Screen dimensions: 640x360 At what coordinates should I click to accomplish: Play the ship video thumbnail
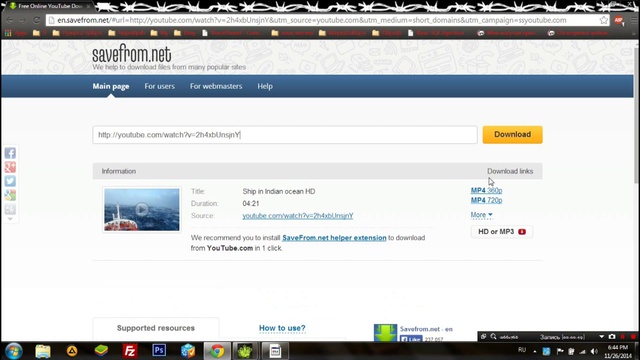(142, 209)
